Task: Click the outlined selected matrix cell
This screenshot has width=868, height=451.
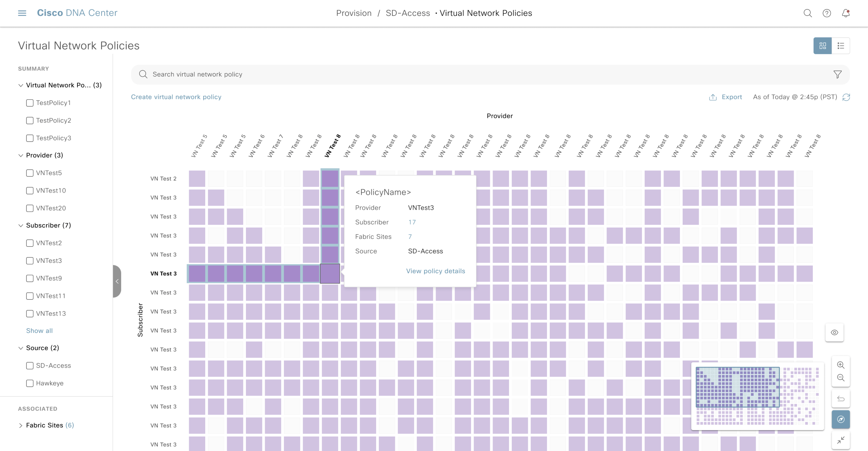Action: 330,273
